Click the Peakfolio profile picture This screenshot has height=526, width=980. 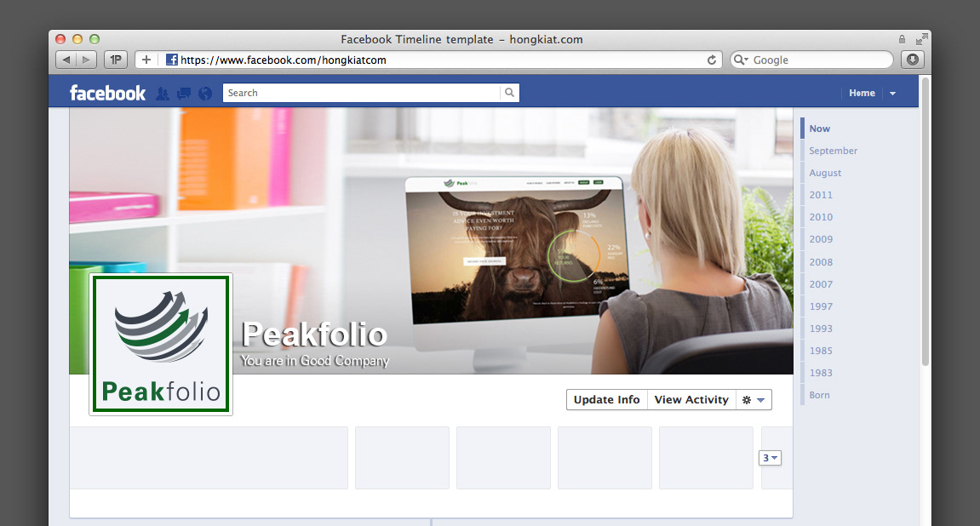tap(161, 344)
